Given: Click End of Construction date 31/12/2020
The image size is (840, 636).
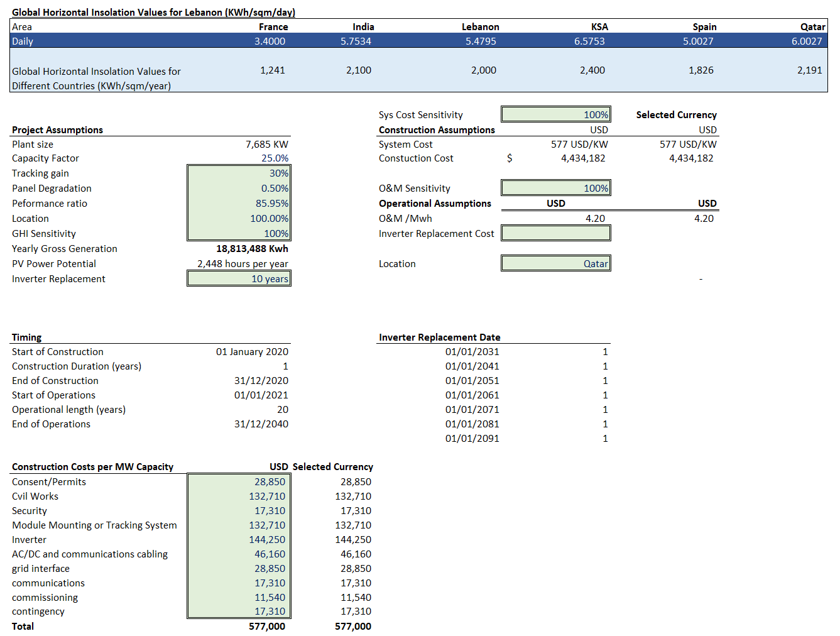Looking at the screenshot, I should (x=261, y=380).
